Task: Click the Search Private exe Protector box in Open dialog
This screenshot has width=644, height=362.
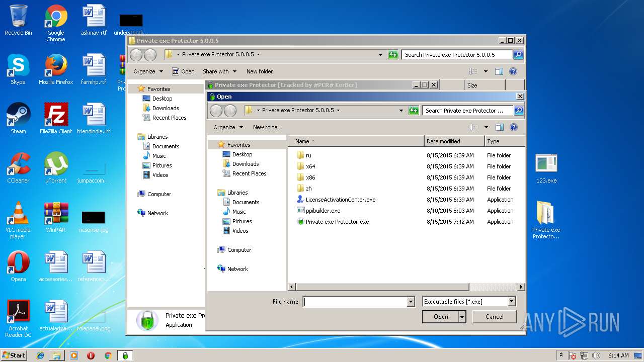Action: click(x=467, y=110)
